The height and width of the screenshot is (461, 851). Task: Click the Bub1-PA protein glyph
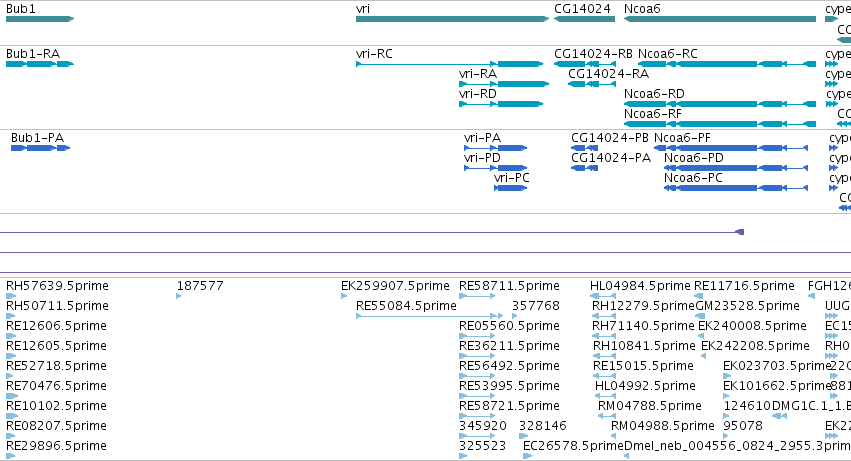[x=40, y=148]
